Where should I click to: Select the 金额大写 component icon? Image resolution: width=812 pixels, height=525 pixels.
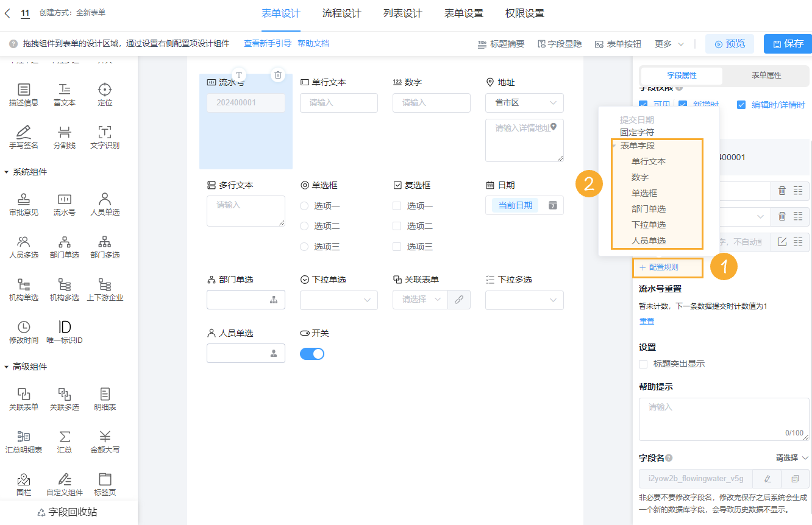[x=104, y=441]
